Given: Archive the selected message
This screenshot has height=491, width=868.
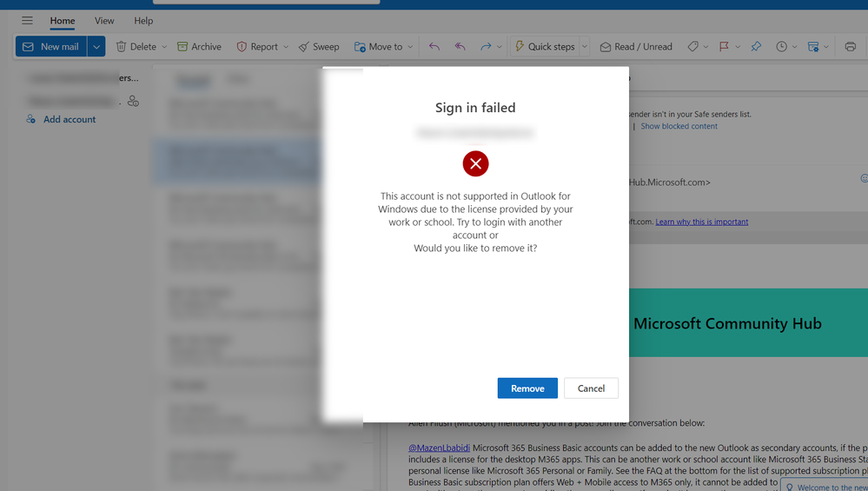Looking at the screenshot, I should 199,47.
